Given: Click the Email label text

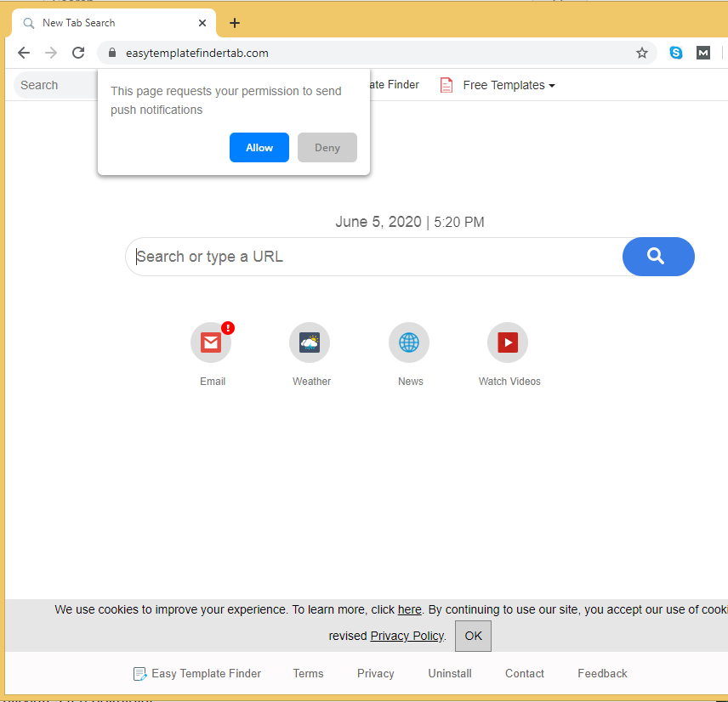Looking at the screenshot, I should 213,382.
